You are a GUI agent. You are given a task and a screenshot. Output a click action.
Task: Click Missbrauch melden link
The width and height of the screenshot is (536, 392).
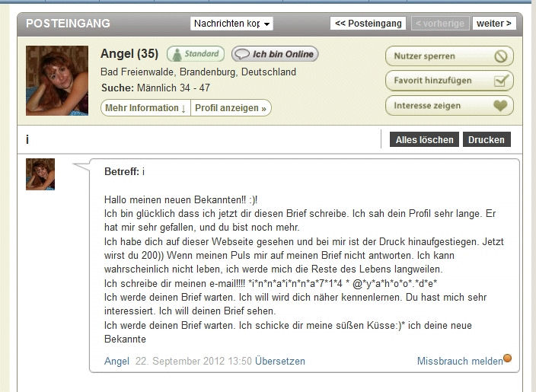click(460, 361)
